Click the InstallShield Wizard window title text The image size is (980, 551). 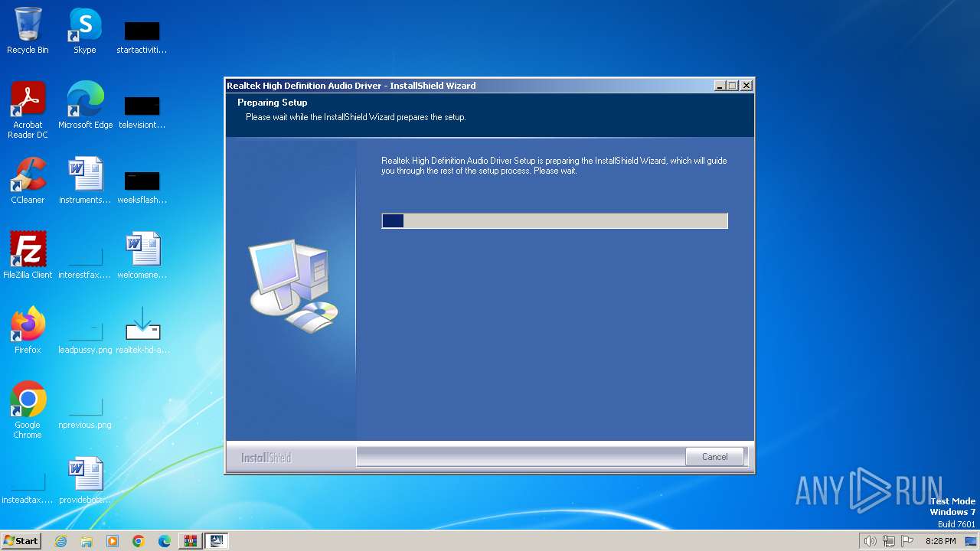[x=351, y=86]
